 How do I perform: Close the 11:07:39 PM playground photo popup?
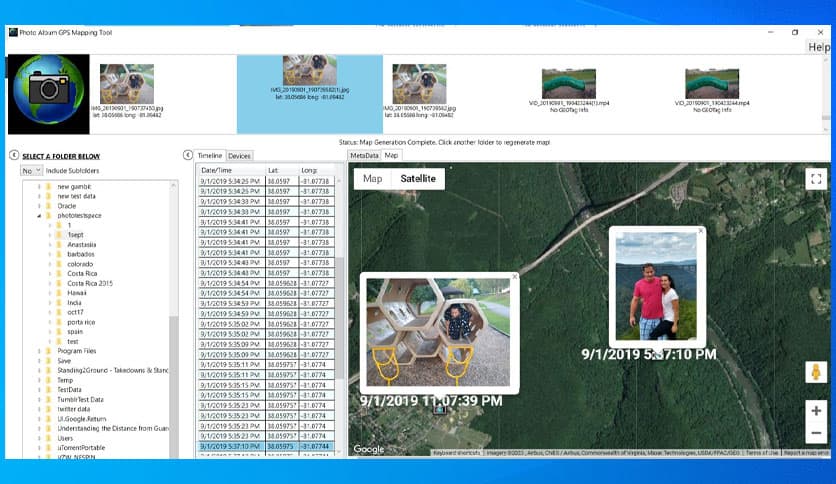pyautogui.click(x=515, y=277)
